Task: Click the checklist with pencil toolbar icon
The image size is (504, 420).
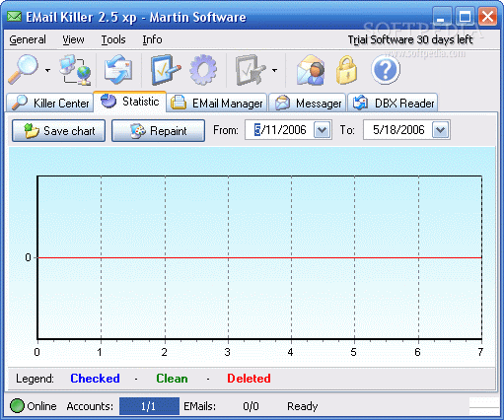Action: 166,70
